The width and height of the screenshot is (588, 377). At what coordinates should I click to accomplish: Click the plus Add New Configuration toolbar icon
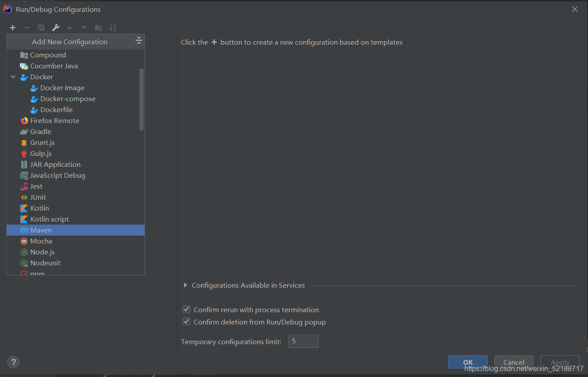tap(13, 28)
